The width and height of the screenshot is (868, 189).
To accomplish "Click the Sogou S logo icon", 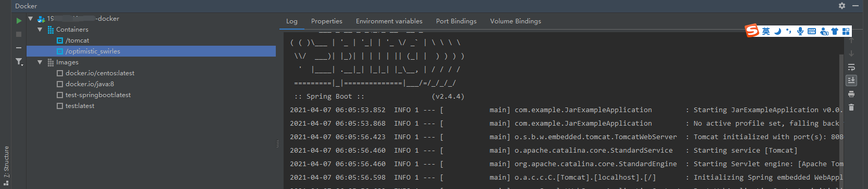I will tap(752, 31).
